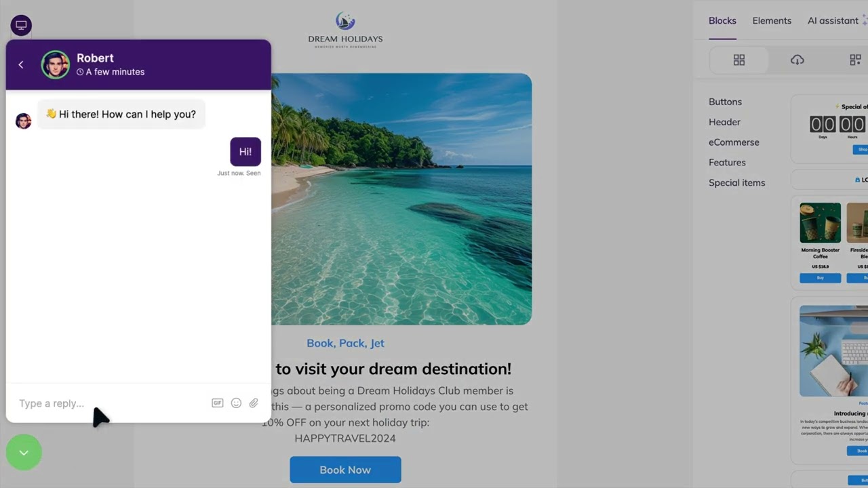
Task: Collapse chat with green chevron button
Action: click(24, 452)
